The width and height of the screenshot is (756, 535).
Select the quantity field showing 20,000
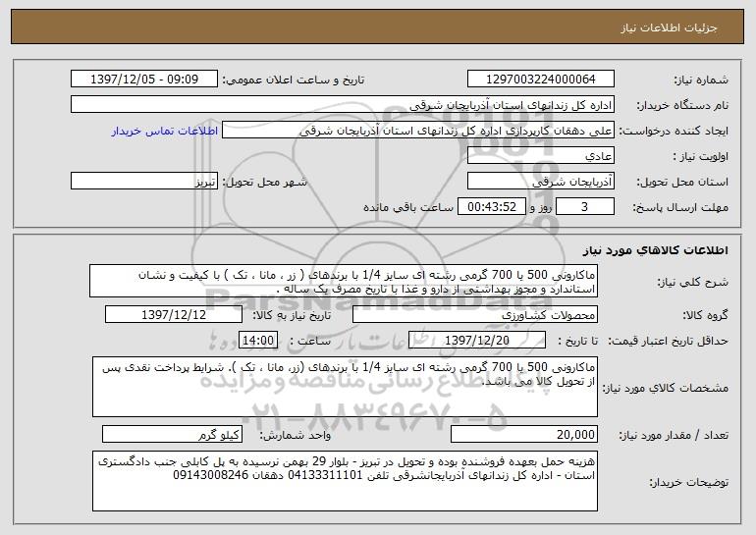(x=524, y=434)
